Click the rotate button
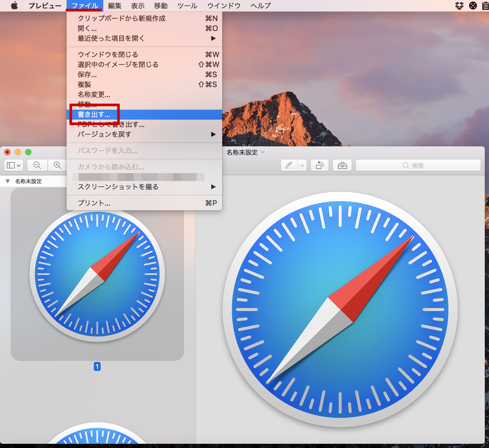This screenshot has height=448, width=489. tap(320, 166)
